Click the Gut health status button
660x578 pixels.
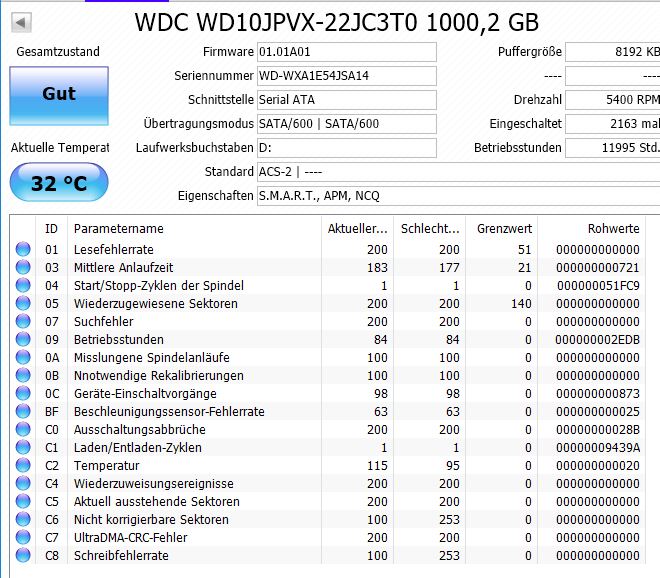59,96
